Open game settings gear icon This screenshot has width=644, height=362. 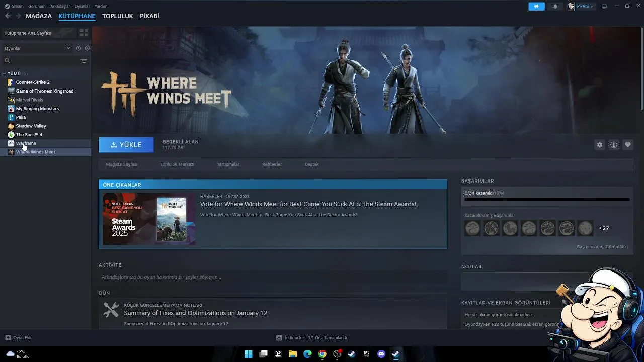(599, 145)
